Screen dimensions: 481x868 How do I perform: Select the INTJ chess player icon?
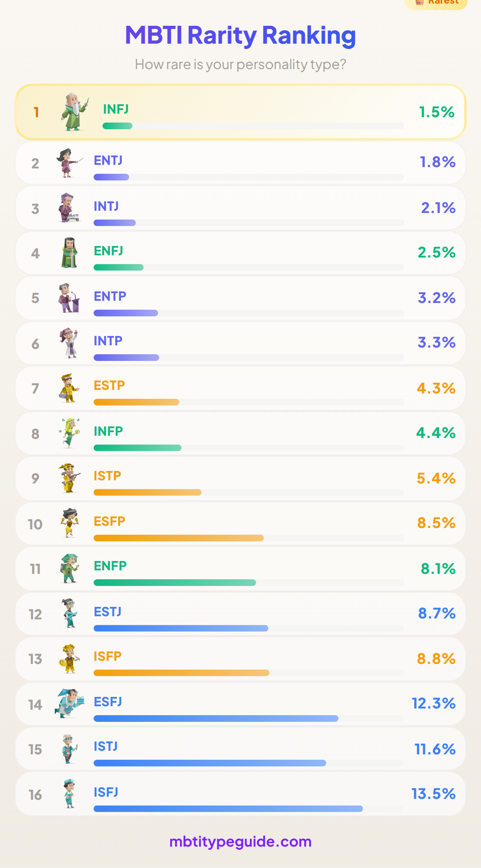point(69,208)
